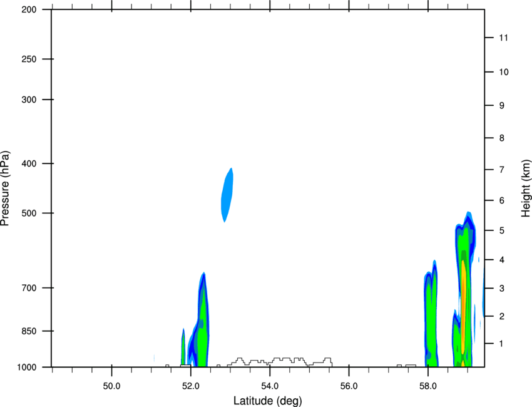Click the 4 km height label
532x407 pixels.
[502, 260]
